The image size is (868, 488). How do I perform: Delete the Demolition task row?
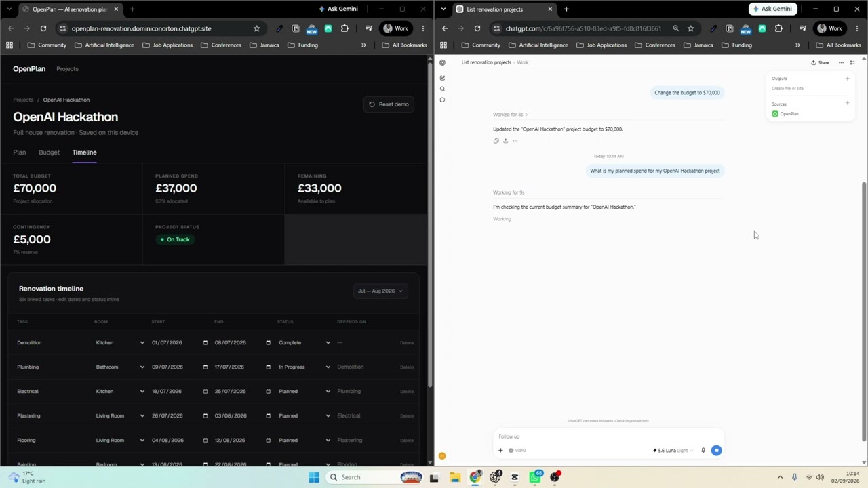coord(406,343)
